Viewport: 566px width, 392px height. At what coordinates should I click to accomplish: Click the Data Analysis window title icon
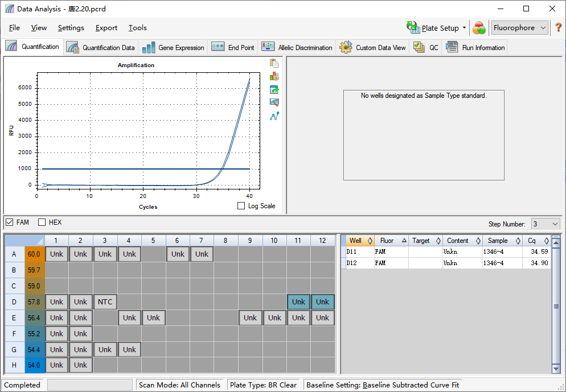(x=10, y=9)
